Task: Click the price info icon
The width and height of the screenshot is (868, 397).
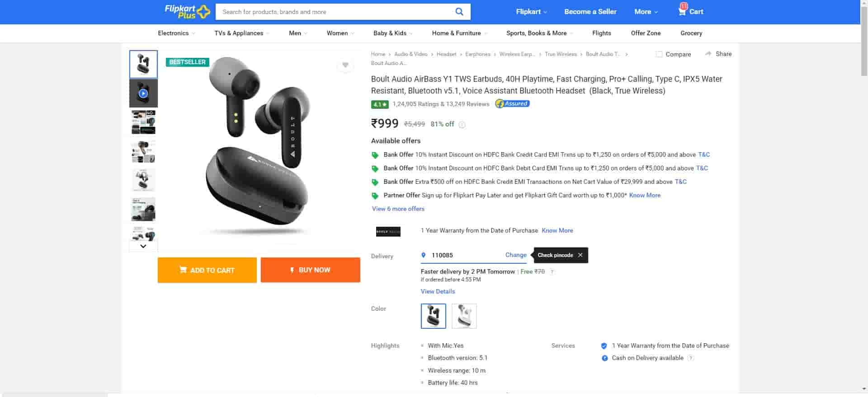Action: click(462, 125)
